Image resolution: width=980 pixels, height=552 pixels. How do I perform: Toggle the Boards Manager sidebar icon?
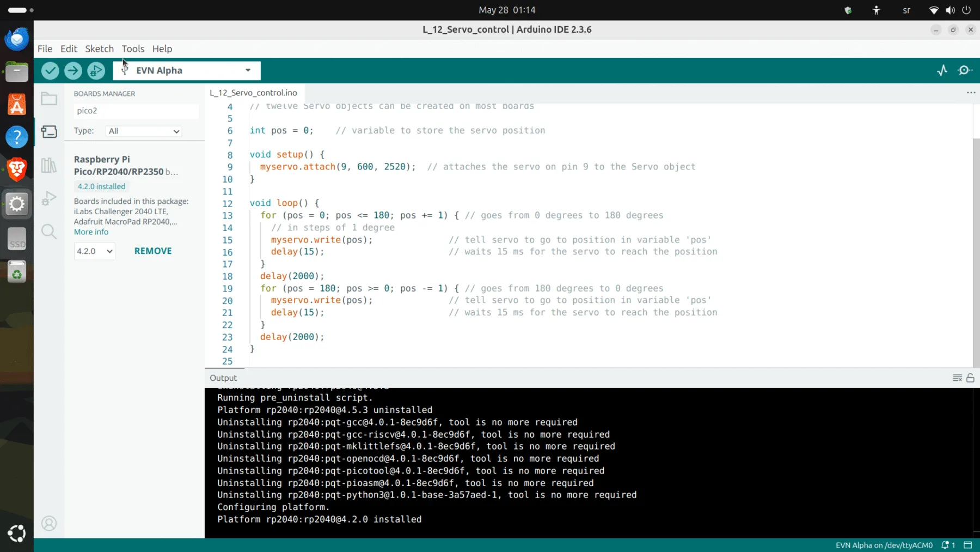[x=49, y=131]
